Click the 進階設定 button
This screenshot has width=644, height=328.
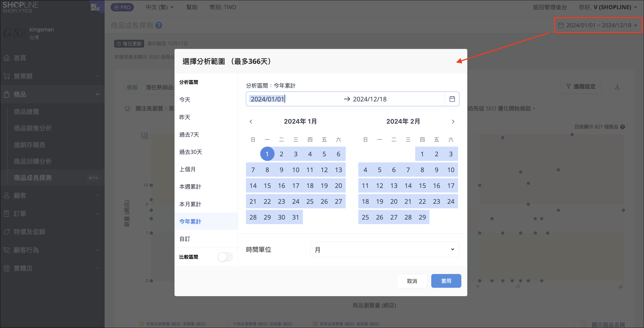point(580,87)
